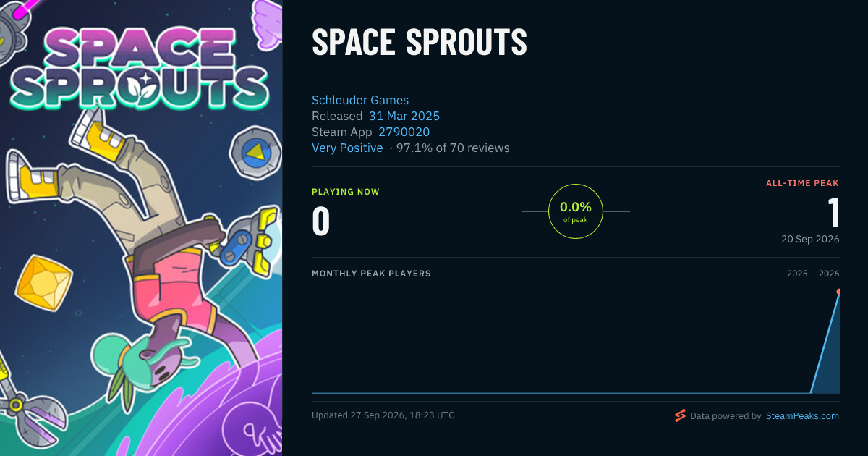868x456 pixels.
Task: Click the yellow gem icon in artwork
Action: point(44,282)
